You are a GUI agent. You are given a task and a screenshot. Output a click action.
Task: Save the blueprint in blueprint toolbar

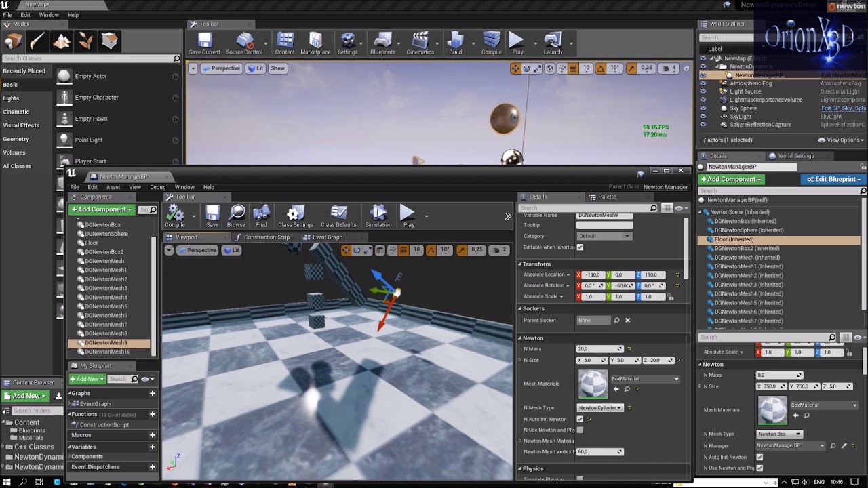(212, 216)
